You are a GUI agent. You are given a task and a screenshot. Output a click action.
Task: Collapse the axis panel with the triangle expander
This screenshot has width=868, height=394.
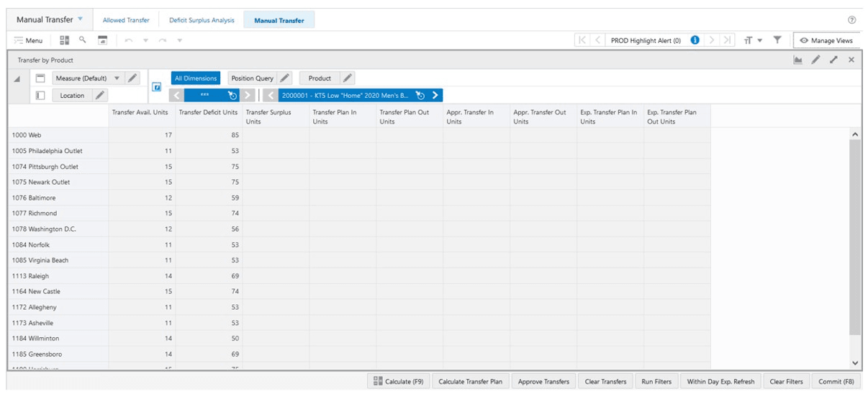pyautogui.click(x=17, y=79)
